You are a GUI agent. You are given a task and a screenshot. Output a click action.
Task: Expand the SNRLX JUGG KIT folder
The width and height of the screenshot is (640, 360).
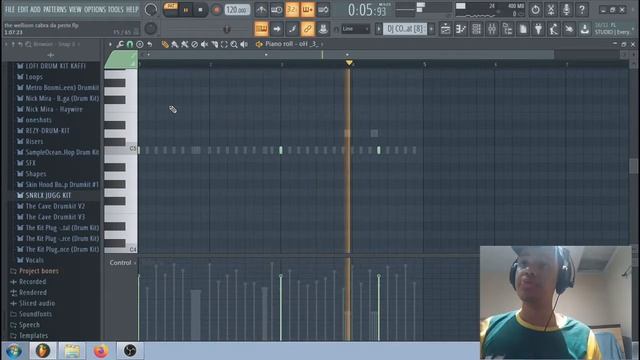pyautogui.click(x=48, y=196)
